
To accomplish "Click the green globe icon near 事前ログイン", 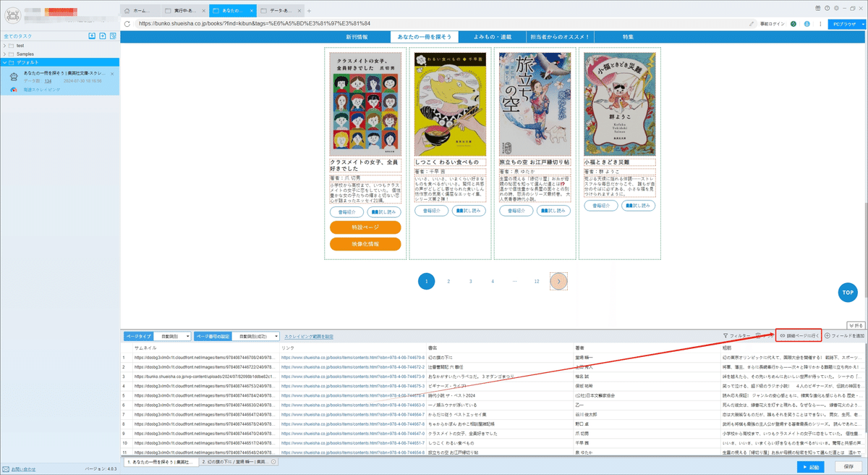I will tap(793, 23).
